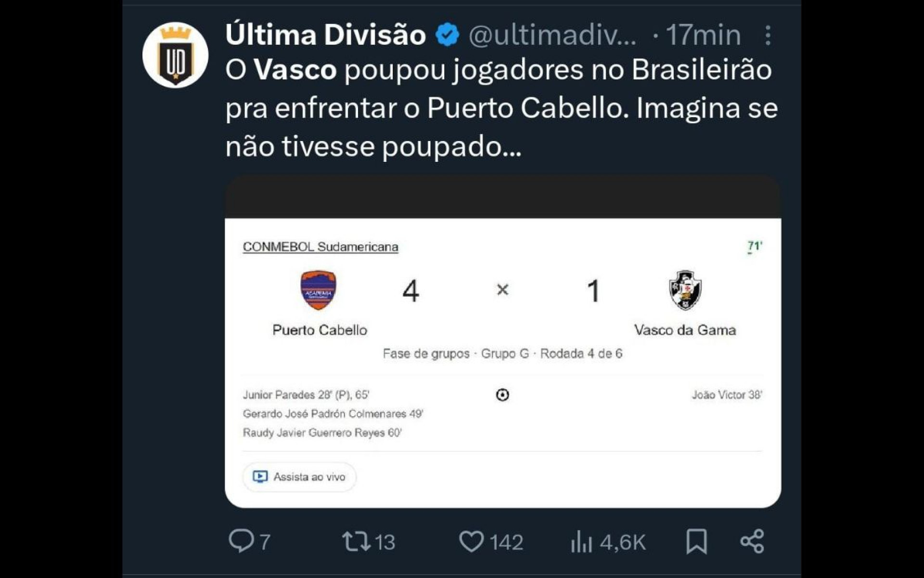Click the ball icon between the goal scorers

pos(502,395)
